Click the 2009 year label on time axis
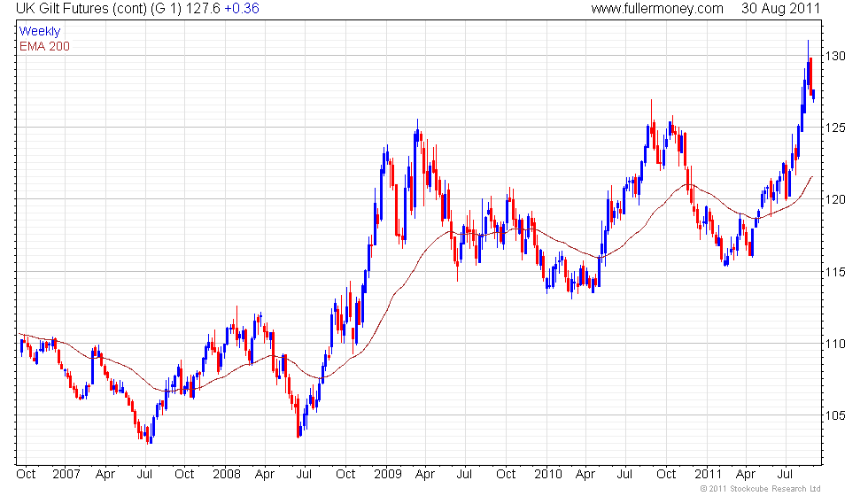868x496 pixels. [388, 474]
